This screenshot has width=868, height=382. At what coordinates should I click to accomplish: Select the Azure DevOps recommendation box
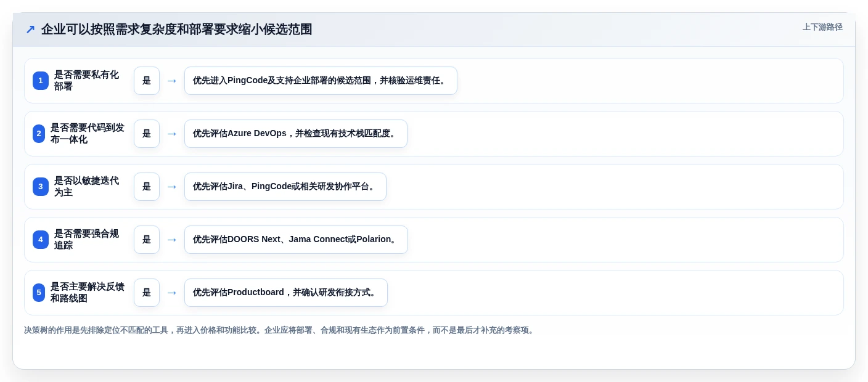point(296,134)
